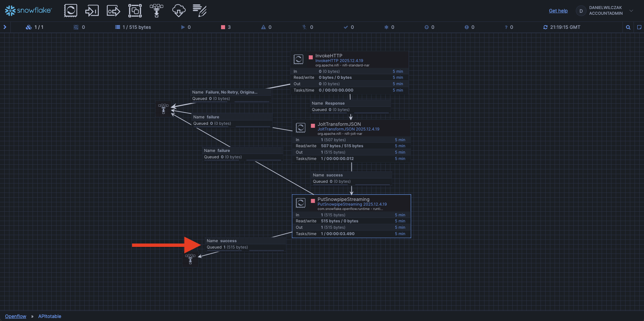This screenshot has width=644, height=321.
Task: Open the search magnifier in the status bar
Action: [628, 28]
